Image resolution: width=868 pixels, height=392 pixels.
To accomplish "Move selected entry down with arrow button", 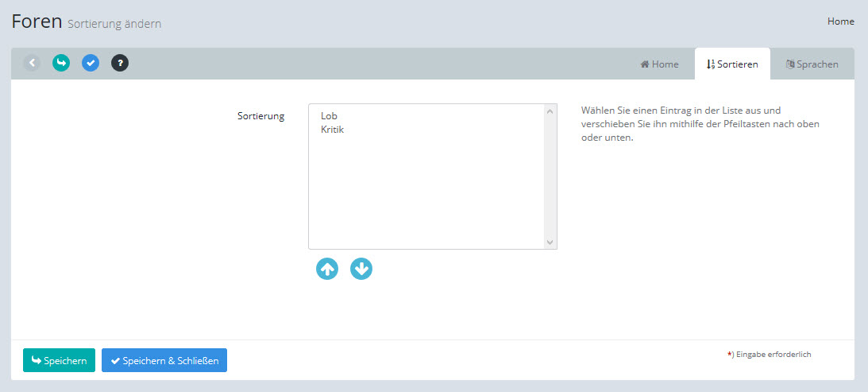I will [x=361, y=269].
